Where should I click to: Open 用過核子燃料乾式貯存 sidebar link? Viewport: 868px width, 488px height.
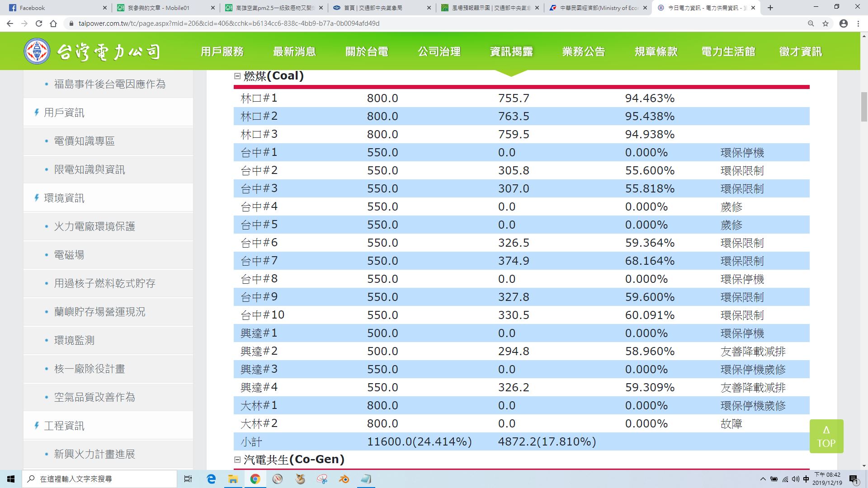(104, 283)
